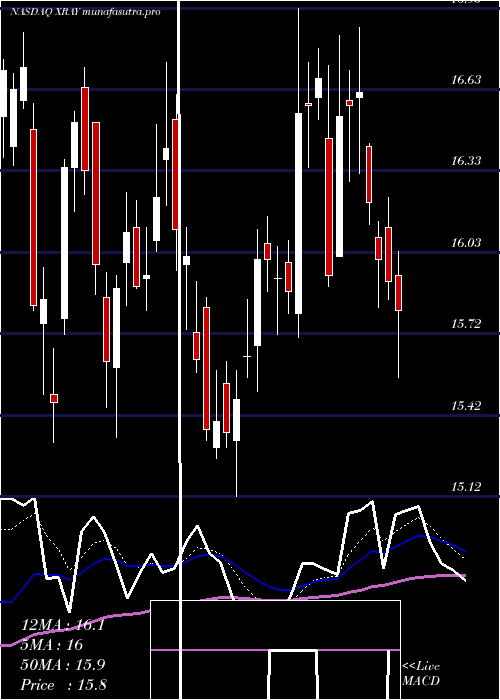
Task: Click the 16.03 price axis label
Action: [466, 242]
